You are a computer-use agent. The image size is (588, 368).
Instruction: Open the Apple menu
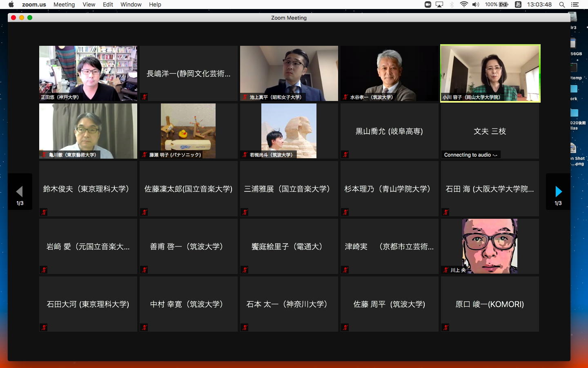pyautogui.click(x=11, y=4)
